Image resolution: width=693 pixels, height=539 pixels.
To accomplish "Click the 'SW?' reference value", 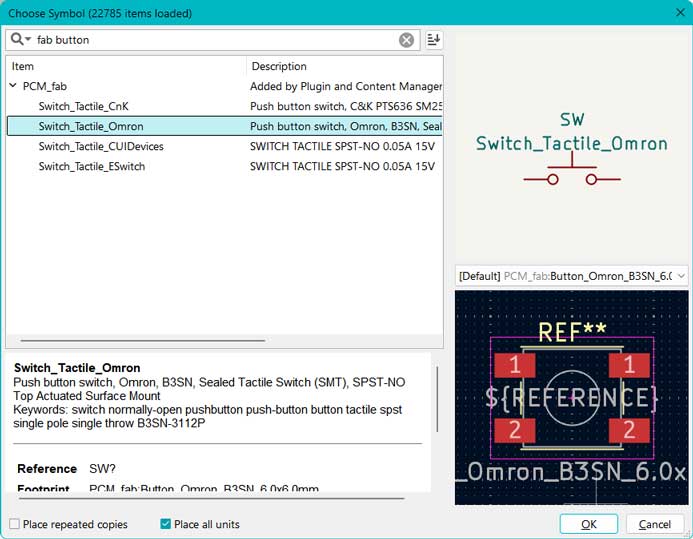I will pos(102,469).
